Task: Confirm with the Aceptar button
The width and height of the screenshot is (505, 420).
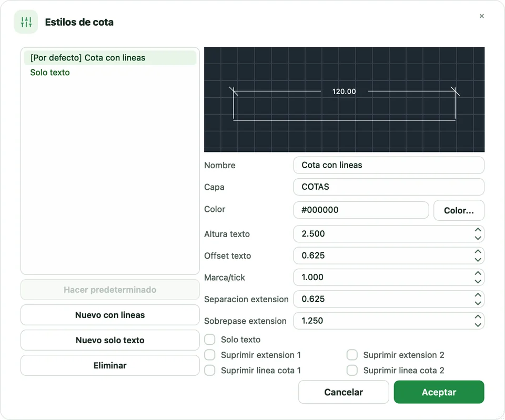Action: pos(439,392)
